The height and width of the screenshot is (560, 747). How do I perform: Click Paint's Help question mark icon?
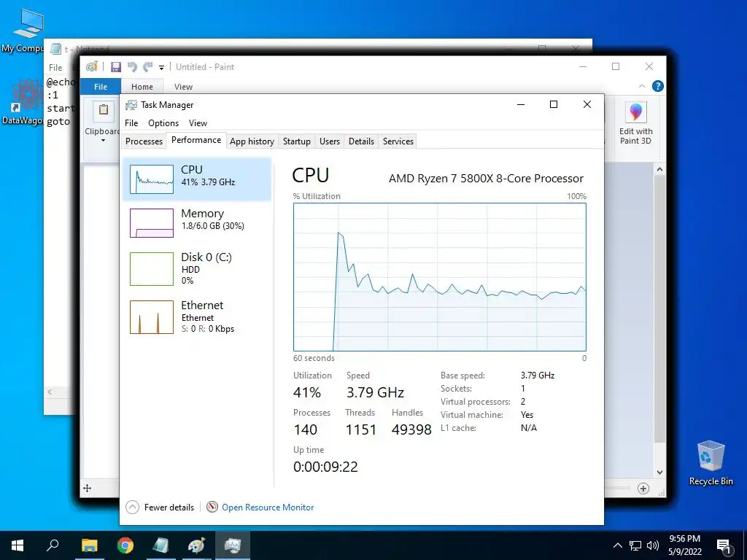pyautogui.click(x=657, y=86)
